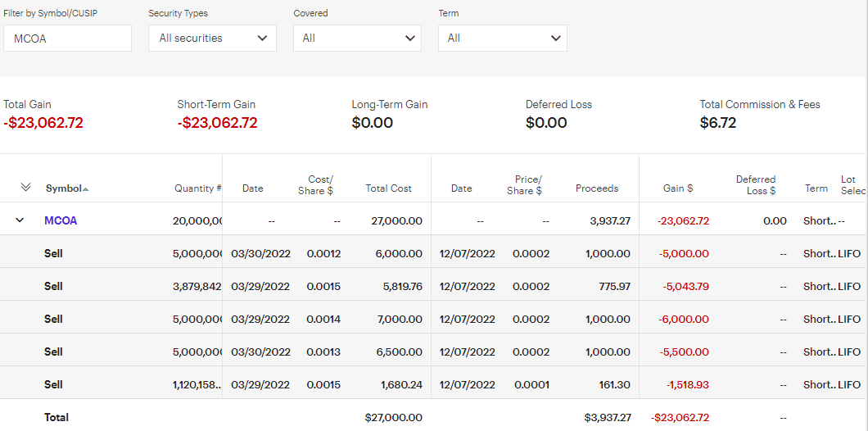Click the expand-all double chevron icon
Viewport: 868px width, 431px height.
point(25,188)
